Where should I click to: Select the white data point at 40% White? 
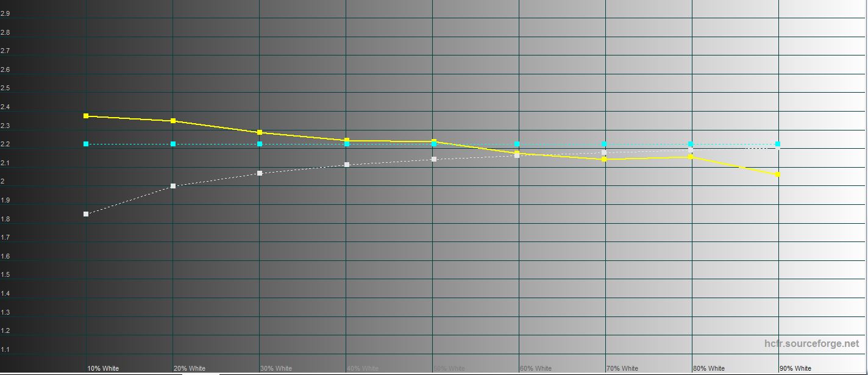(347, 165)
